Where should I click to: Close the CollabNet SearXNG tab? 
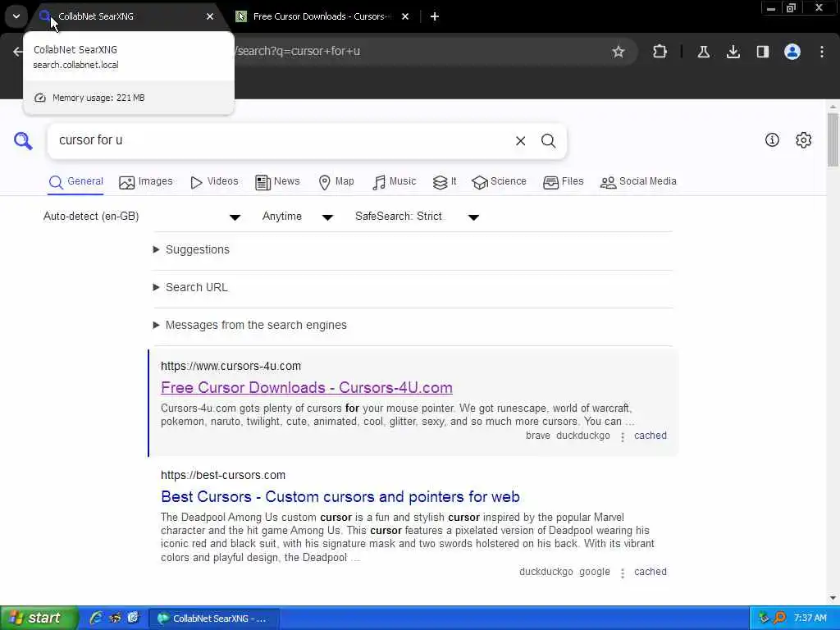coord(210,16)
